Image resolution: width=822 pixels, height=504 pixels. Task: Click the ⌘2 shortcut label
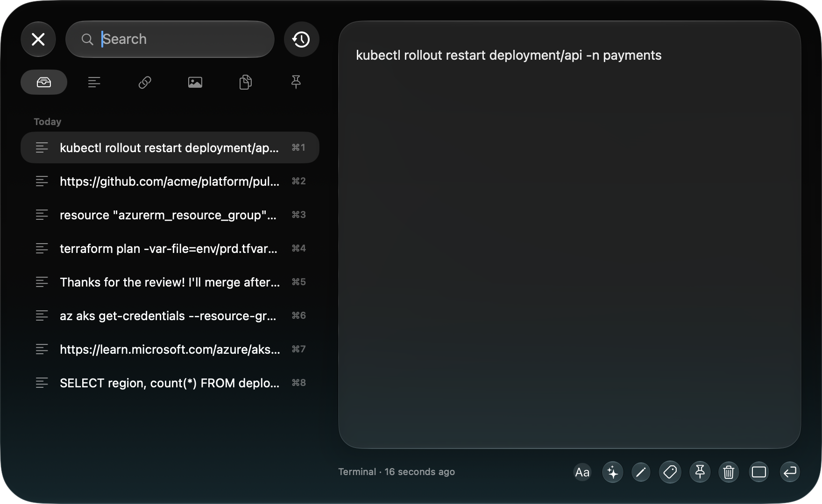[298, 181]
